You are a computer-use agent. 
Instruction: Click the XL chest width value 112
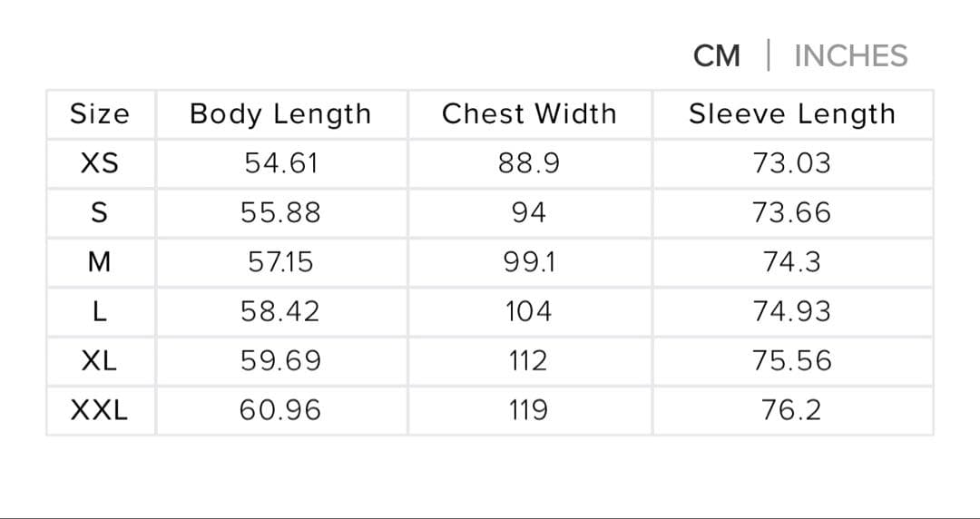click(x=529, y=361)
